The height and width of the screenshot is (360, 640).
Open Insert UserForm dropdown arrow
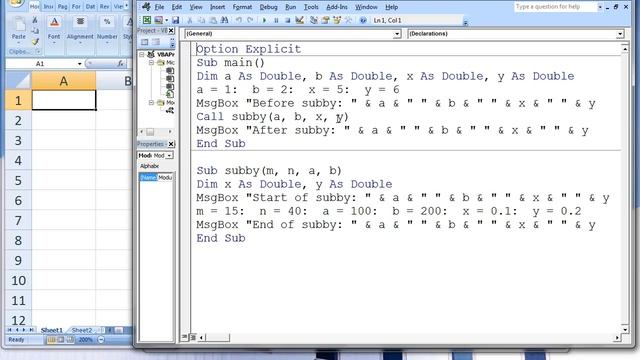(x=167, y=20)
